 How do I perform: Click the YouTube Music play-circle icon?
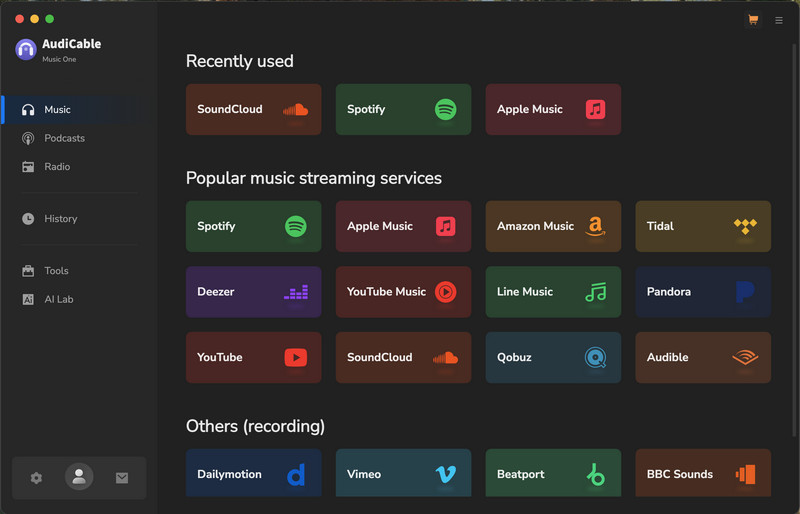point(445,292)
